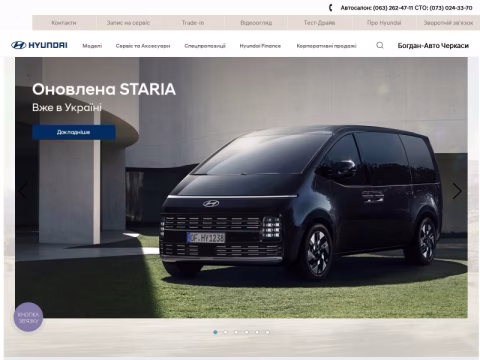Open Спецпропозиції menu
Image resolution: width=480 pixels, height=360 pixels.
click(x=205, y=46)
